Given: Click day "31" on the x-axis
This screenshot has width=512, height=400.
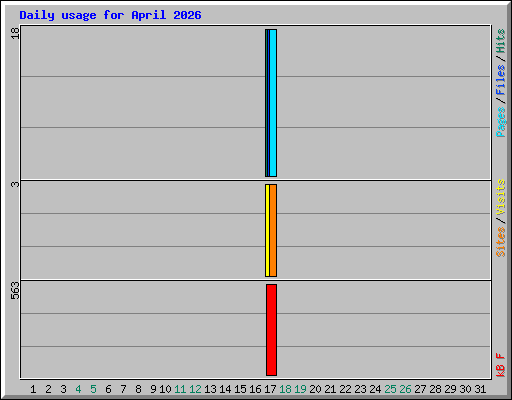Looking at the screenshot, I should pyautogui.click(x=480, y=389).
